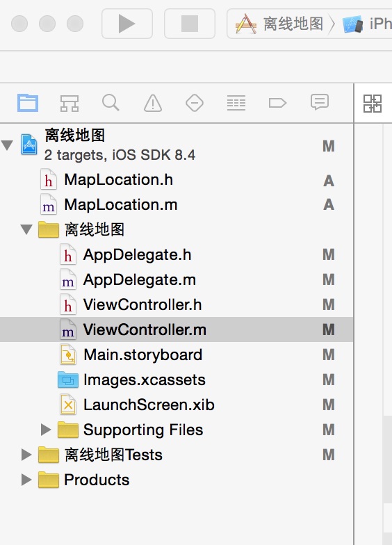Open the Test navigator diamond icon
This screenshot has height=545, width=392.
(195, 103)
